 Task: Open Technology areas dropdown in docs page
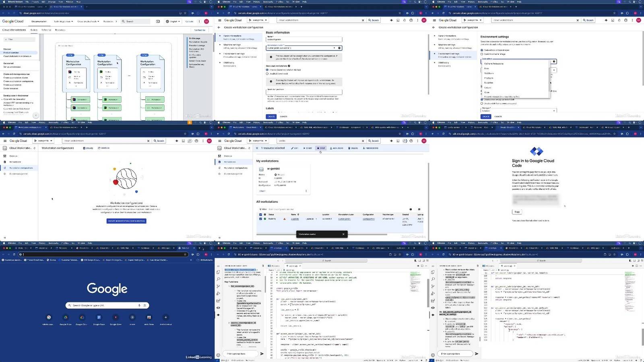click(63, 21)
